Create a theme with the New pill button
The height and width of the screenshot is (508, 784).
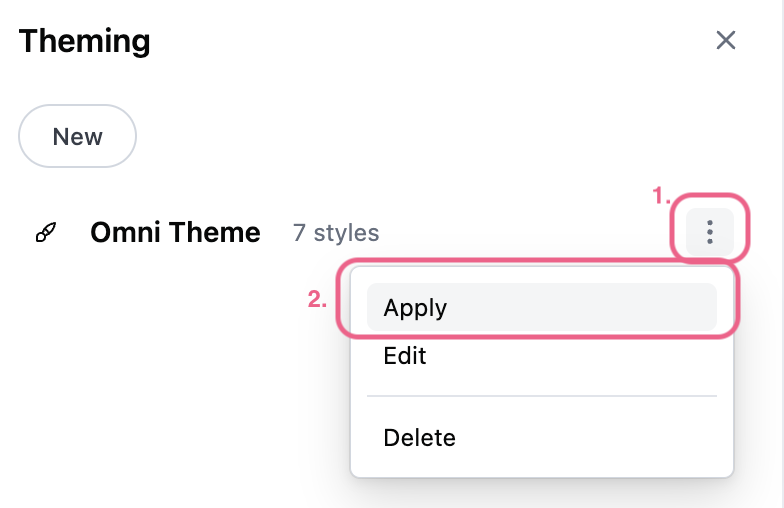coord(77,136)
